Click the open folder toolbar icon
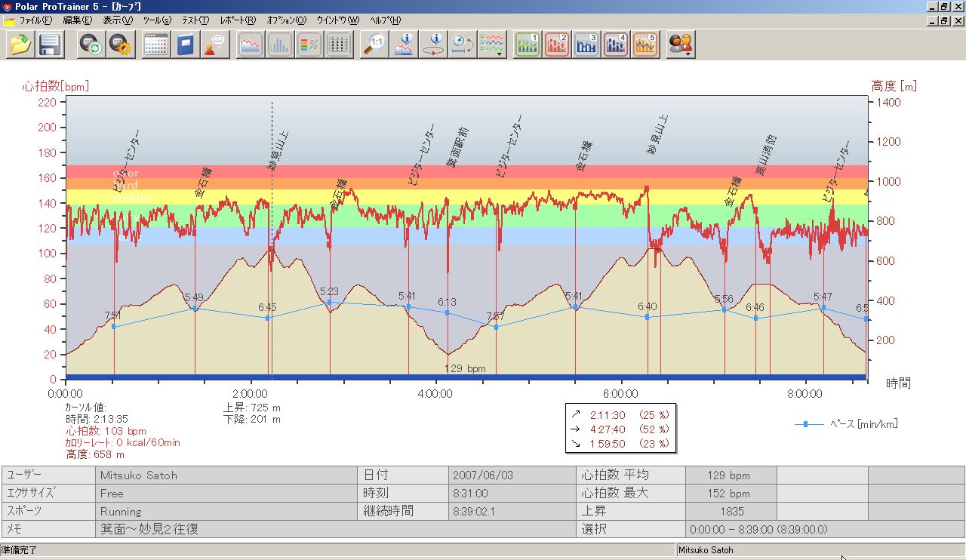 pos(20,45)
